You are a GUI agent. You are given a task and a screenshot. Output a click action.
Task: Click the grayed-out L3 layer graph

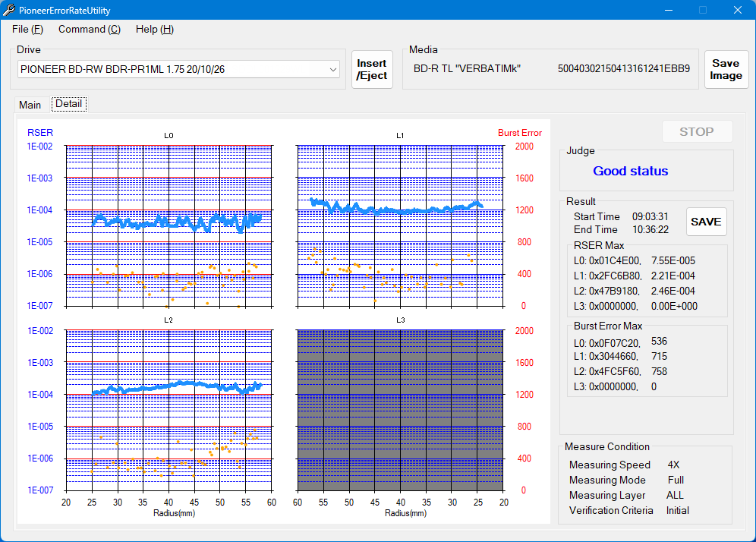(400, 410)
